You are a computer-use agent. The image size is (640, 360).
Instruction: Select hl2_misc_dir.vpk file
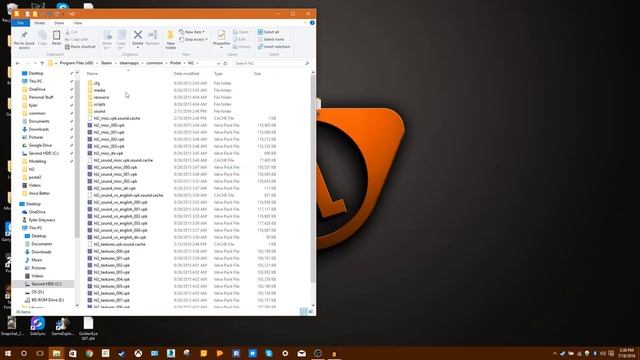pyautogui.click(x=108, y=153)
